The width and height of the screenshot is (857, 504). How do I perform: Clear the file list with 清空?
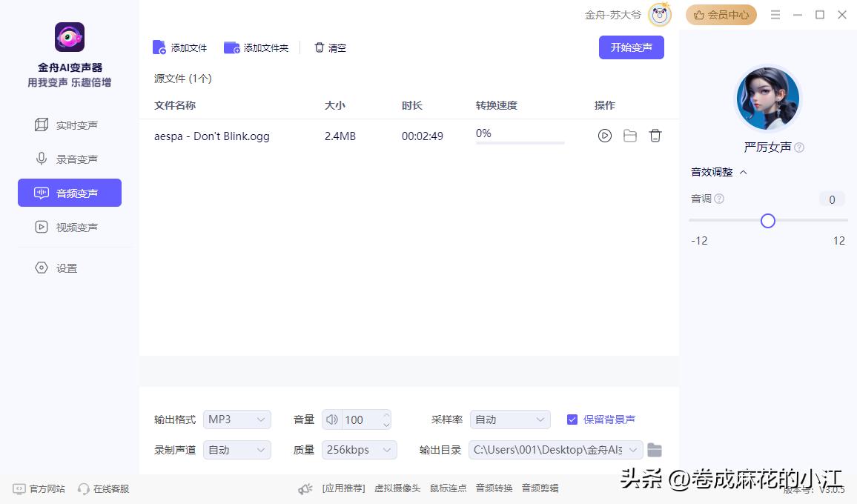pyautogui.click(x=330, y=47)
